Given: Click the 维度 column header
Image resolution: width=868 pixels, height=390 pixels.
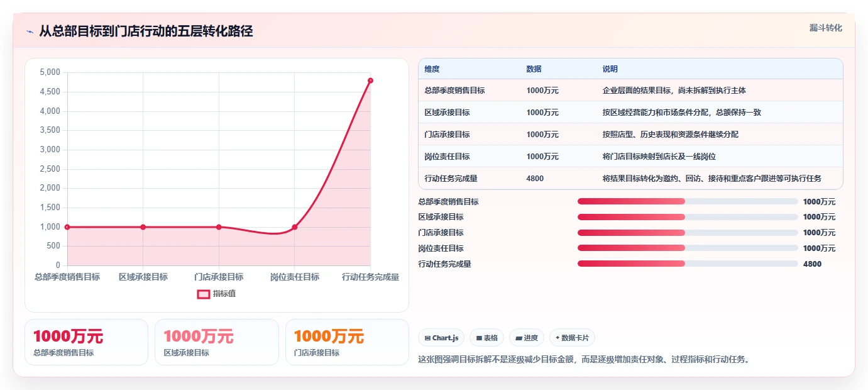Looking at the screenshot, I should [432, 69].
